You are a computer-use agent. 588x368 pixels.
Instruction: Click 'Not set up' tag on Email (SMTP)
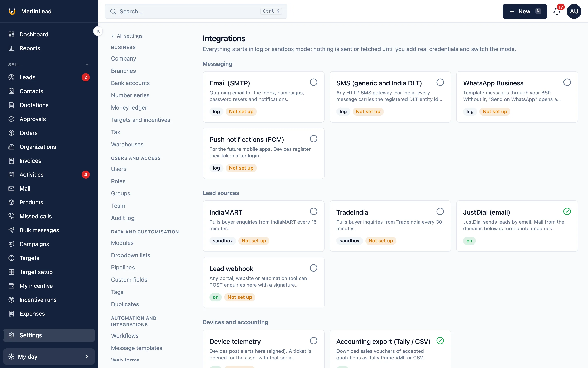point(241,111)
